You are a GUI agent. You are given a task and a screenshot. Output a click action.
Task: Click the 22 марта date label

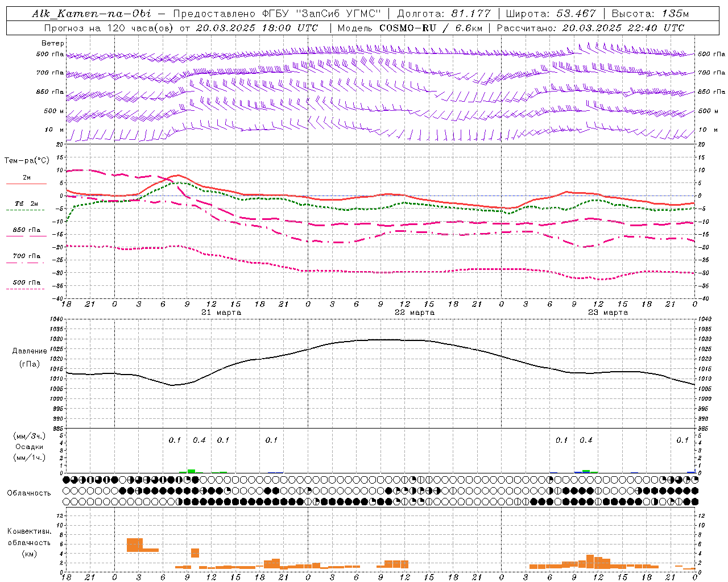tap(415, 313)
